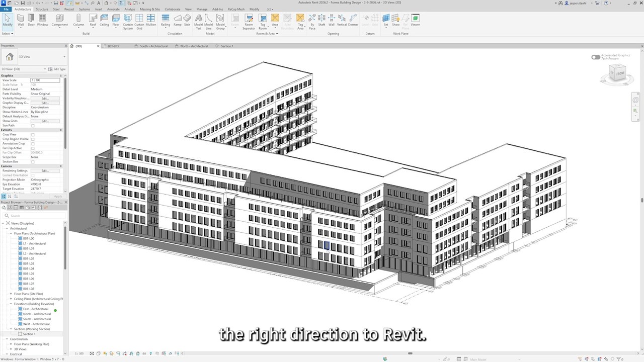
Task: Select the Stair tool
Action: coord(187,20)
